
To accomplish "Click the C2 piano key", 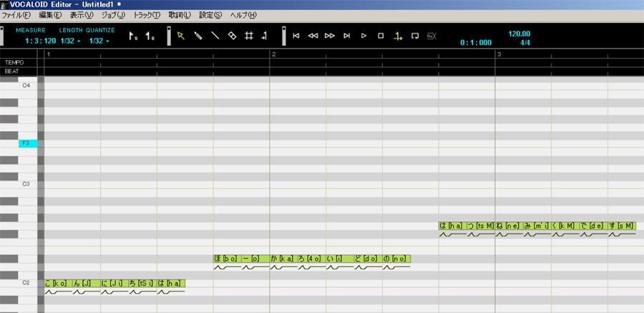I will click(27, 283).
